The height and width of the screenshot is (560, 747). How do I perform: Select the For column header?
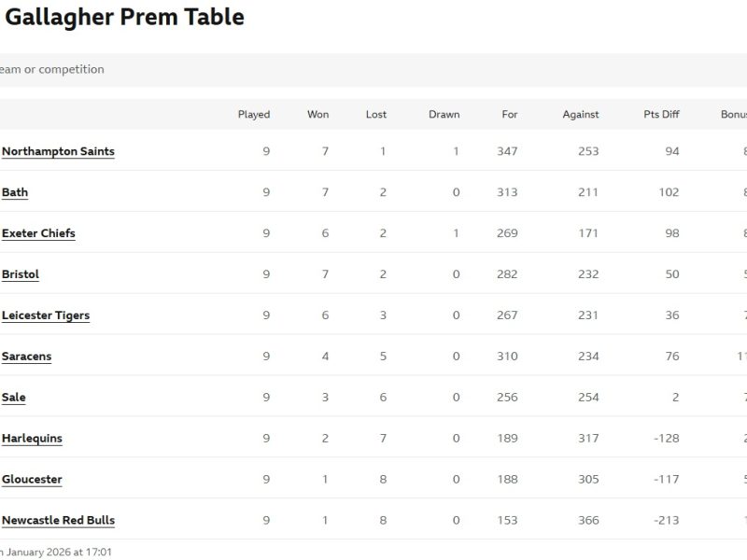(x=509, y=115)
